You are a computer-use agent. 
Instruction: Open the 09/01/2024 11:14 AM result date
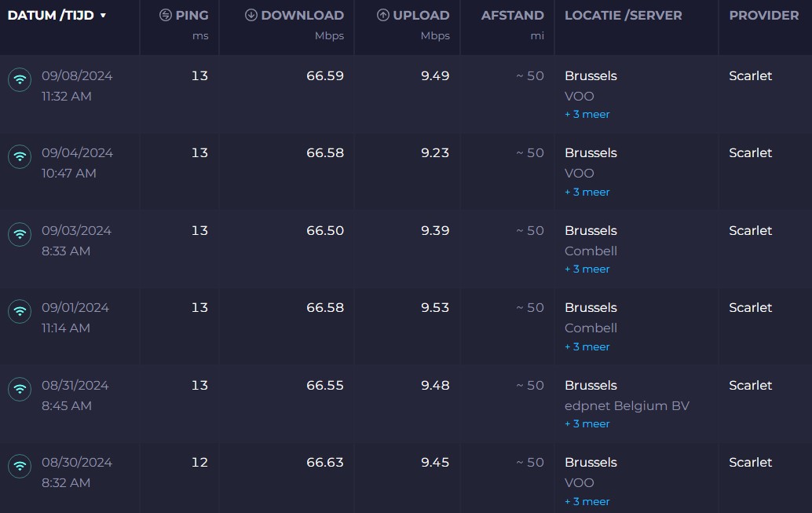coord(75,307)
